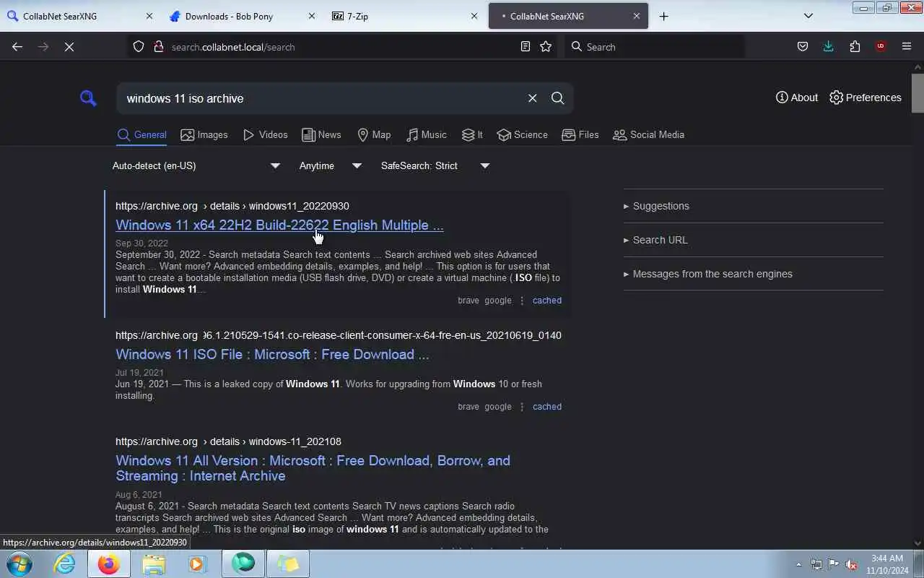
Task: Open Preferences with the gear icon
Action: (x=865, y=98)
